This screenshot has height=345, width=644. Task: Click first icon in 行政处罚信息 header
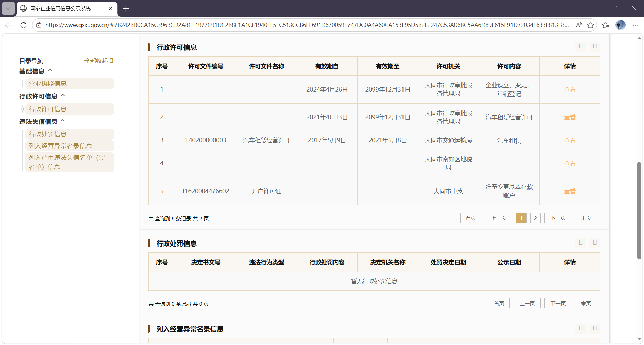(581, 243)
